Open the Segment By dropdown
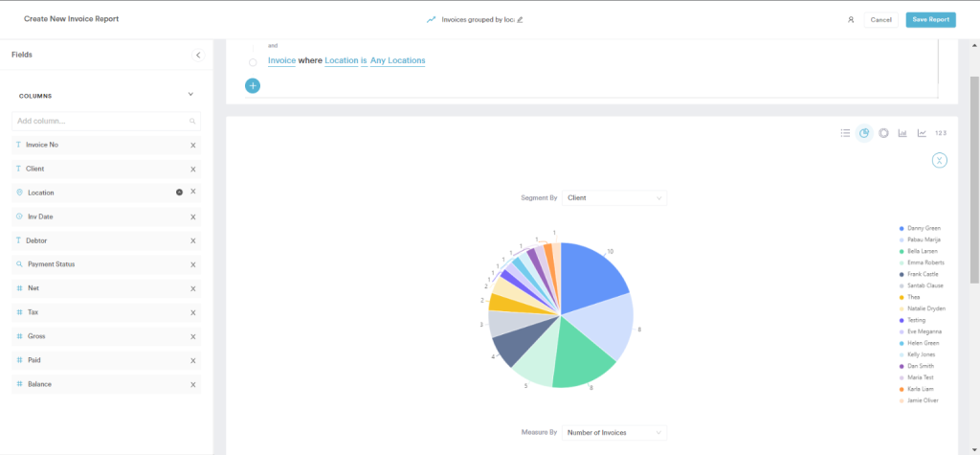This screenshot has width=980, height=455. coord(614,198)
